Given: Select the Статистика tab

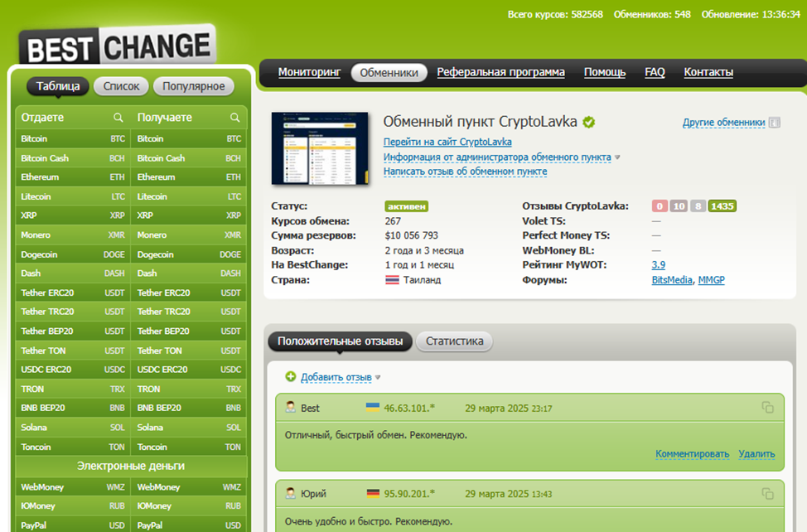Looking at the screenshot, I should point(454,341).
